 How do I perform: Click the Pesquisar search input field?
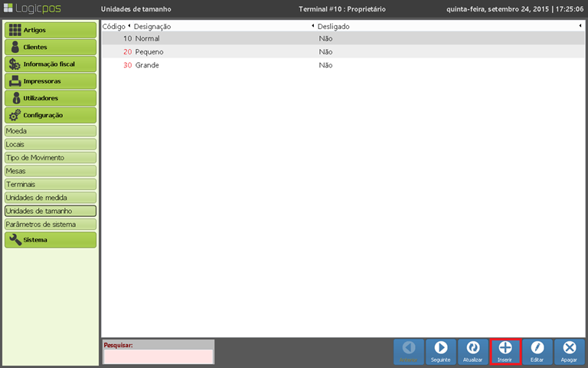click(x=158, y=356)
